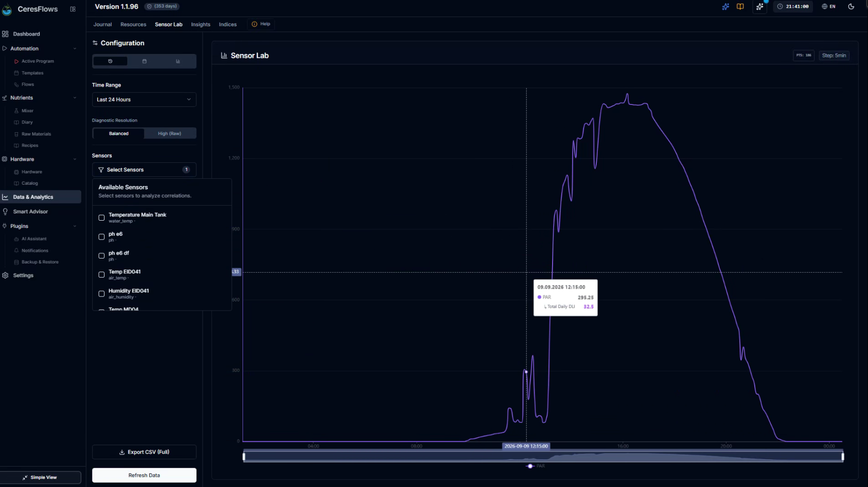Open Smart Advisor lightbulb item

tap(41, 211)
